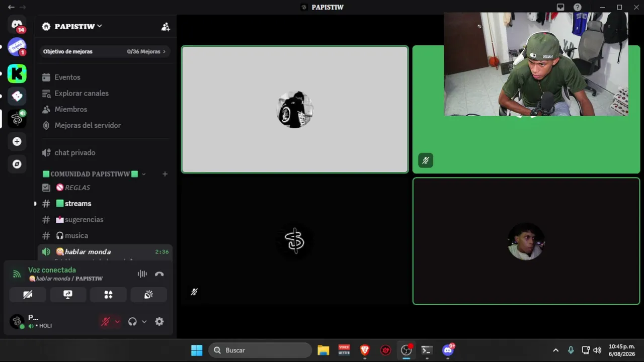Toggle screen share in voice panel
The height and width of the screenshot is (362, 644).
pyautogui.click(x=68, y=295)
